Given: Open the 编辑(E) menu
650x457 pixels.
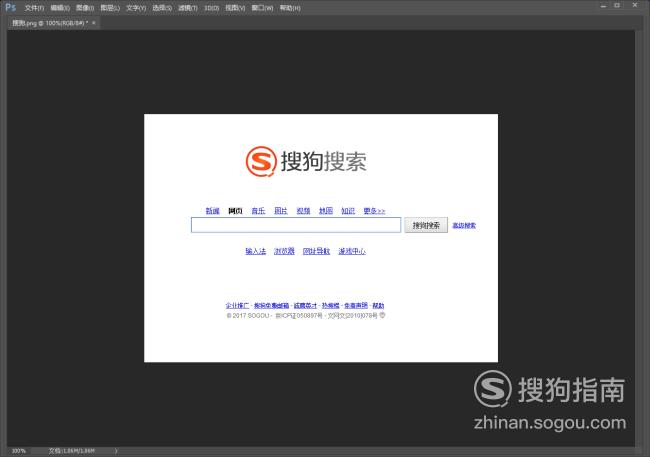Looking at the screenshot, I should pyautogui.click(x=60, y=8).
